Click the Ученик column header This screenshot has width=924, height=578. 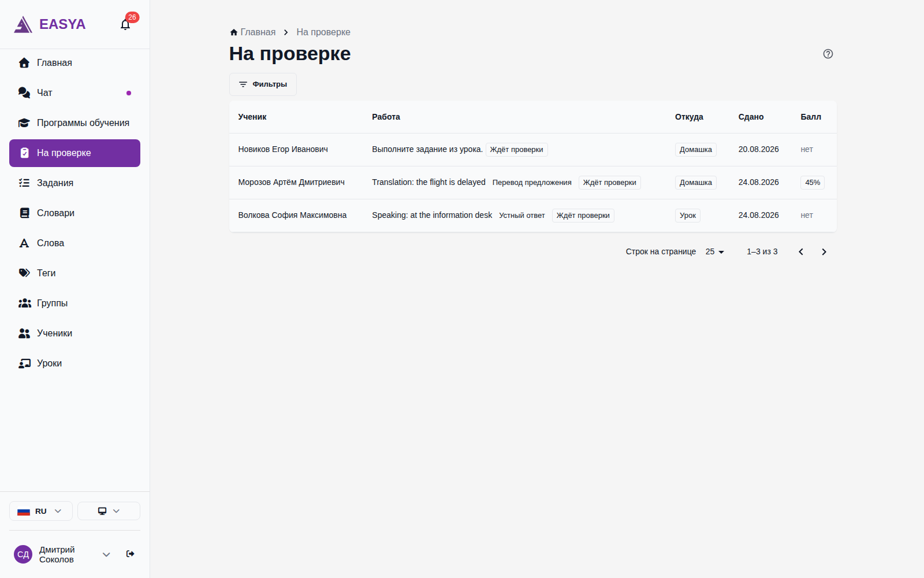pos(252,117)
